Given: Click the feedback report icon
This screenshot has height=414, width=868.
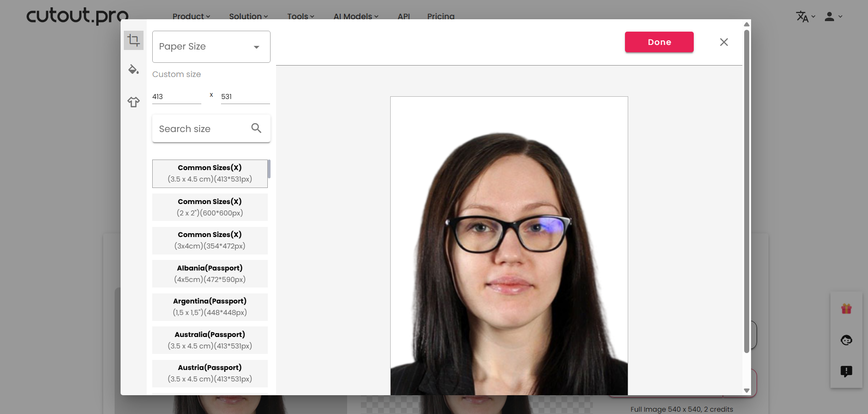Looking at the screenshot, I should point(846,371).
